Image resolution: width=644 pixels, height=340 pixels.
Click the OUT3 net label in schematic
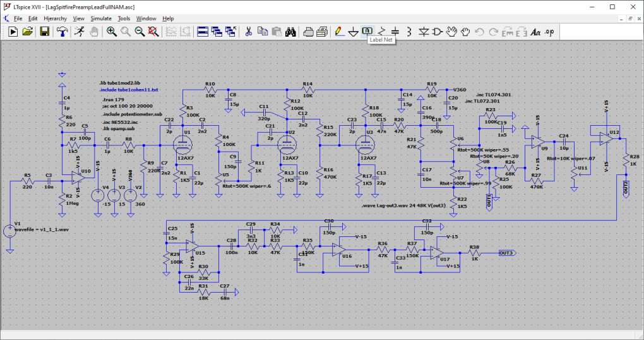pos(506,253)
